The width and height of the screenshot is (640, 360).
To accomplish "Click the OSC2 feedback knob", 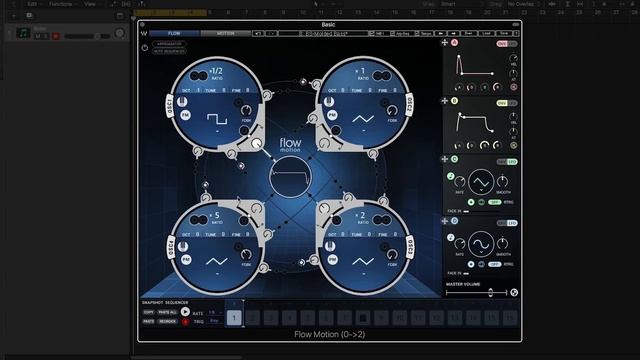I will 392,111.
